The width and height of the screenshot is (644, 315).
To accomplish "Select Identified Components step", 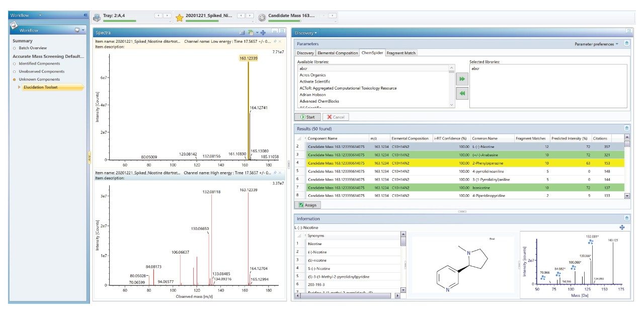I will click(x=39, y=63).
